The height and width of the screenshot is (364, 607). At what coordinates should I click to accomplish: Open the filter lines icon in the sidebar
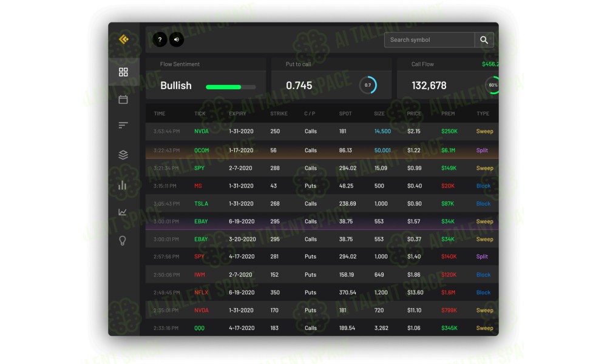(123, 125)
